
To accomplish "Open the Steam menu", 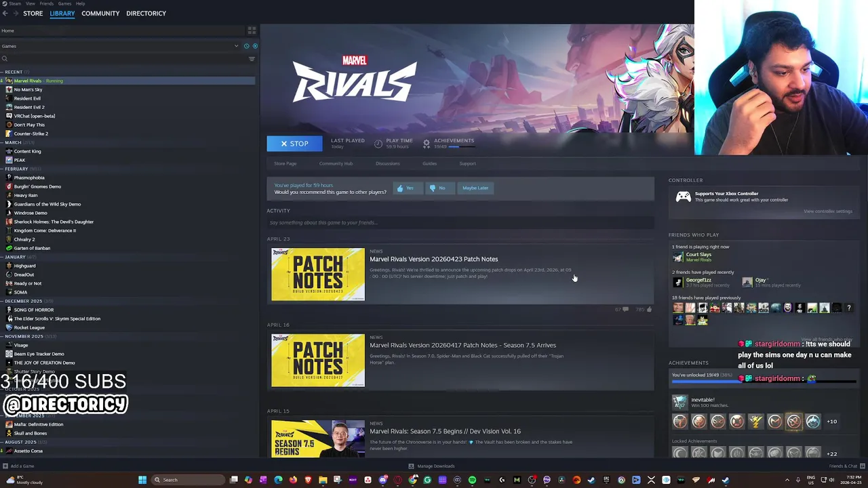I will pyautogui.click(x=15, y=3).
